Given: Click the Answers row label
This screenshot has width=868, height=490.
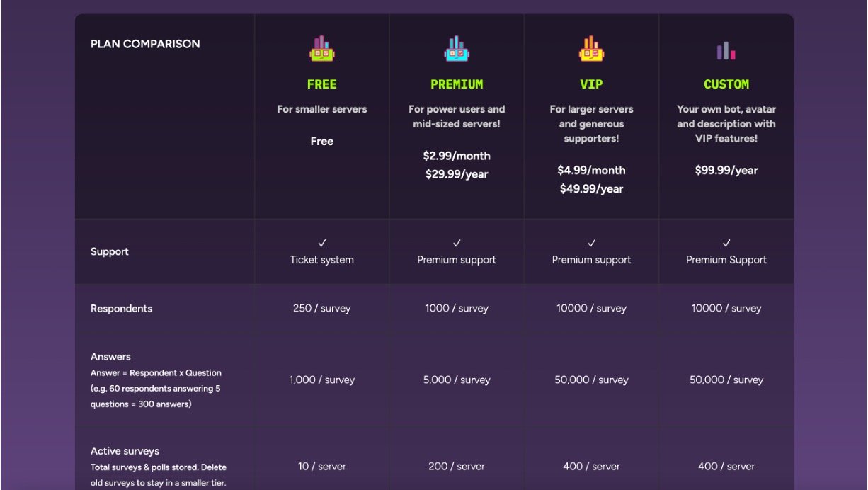Looking at the screenshot, I should 110,357.
